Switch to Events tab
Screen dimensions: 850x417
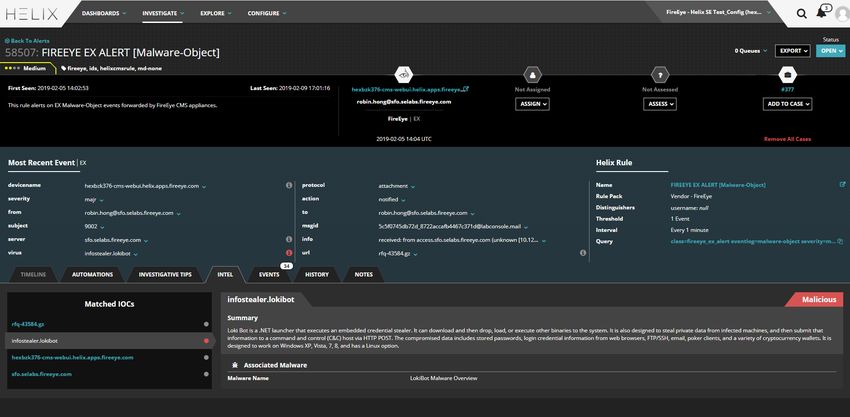pyautogui.click(x=269, y=274)
